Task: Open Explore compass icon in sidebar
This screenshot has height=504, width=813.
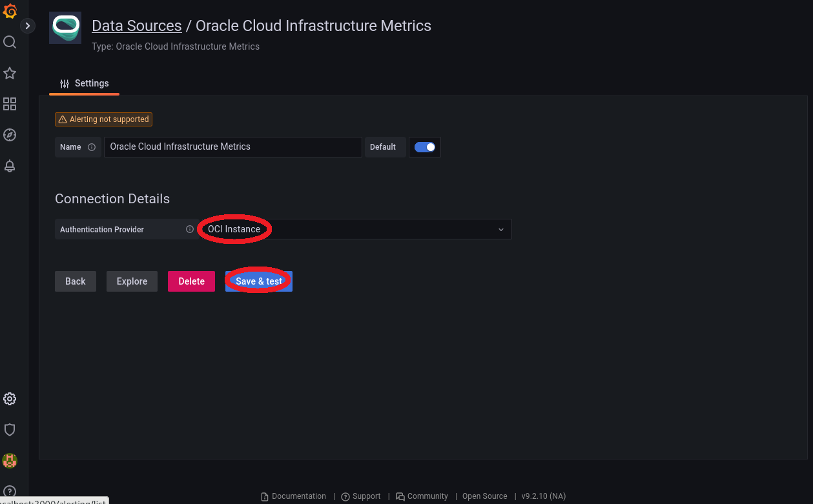Action: (x=10, y=135)
